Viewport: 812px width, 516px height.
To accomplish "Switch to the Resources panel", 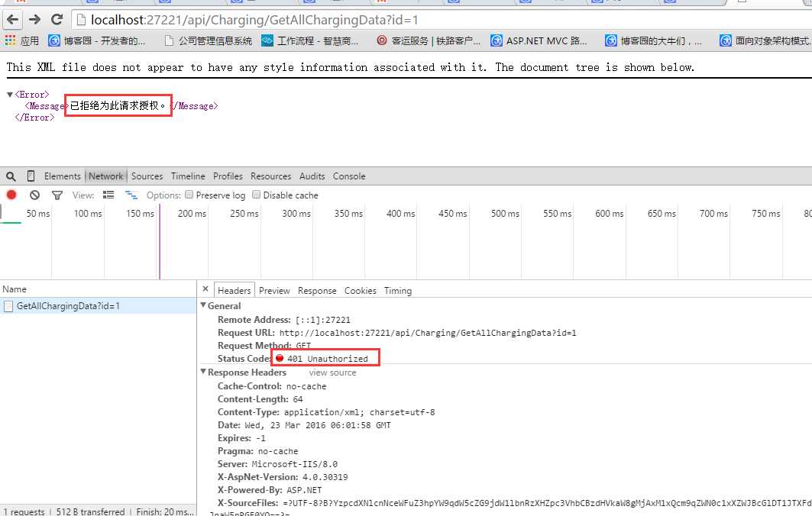I will (271, 176).
